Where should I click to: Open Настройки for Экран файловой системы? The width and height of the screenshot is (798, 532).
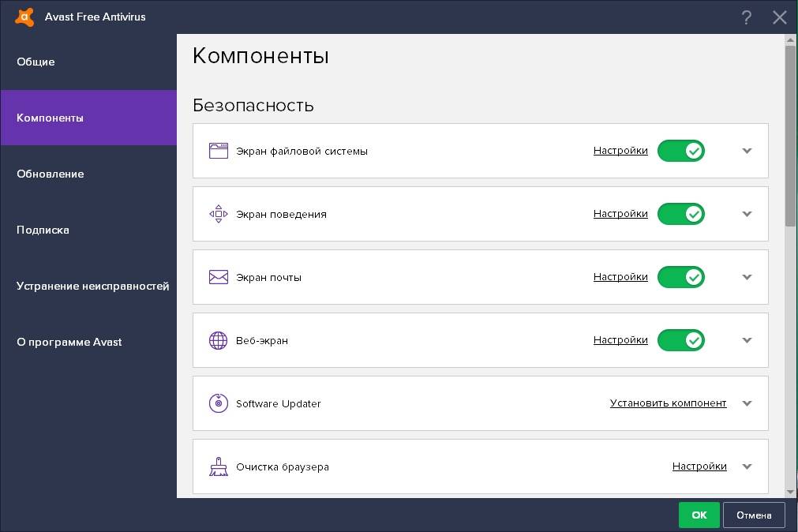click(x=620, y=151)
